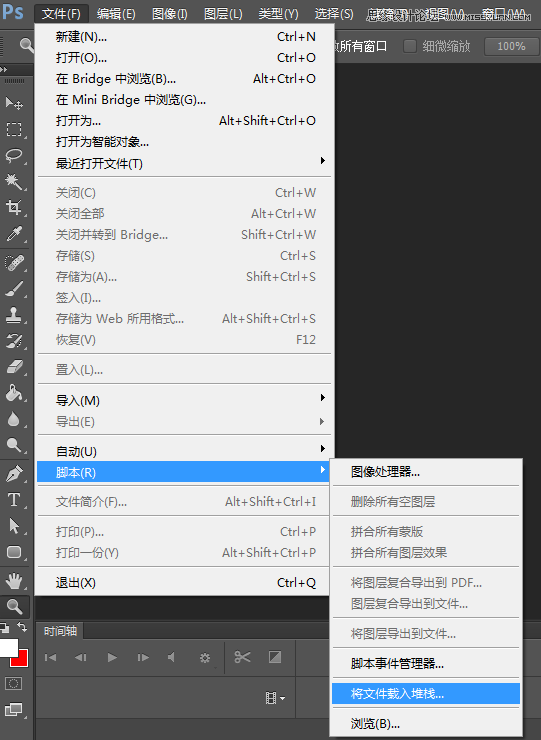This screenshot has height=740, width=541.
Task: Choose 在 Bridge 中浏览(B)...
Action: point(185,78)
